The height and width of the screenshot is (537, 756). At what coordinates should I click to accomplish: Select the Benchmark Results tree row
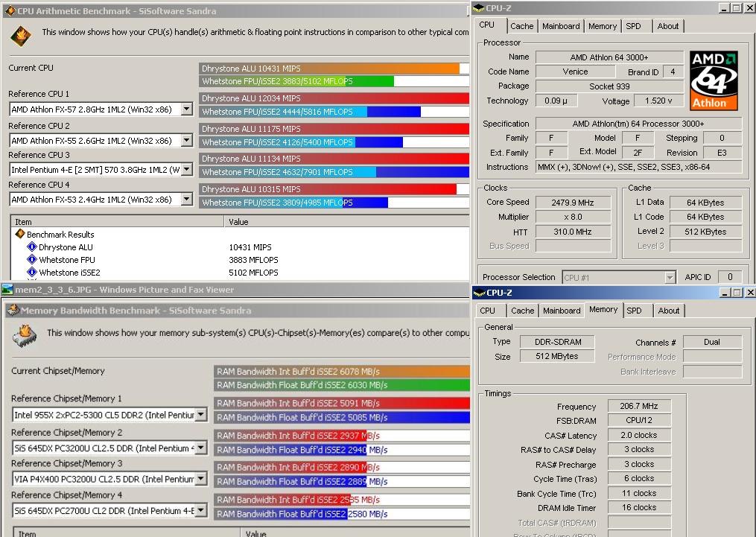[60, 235]
